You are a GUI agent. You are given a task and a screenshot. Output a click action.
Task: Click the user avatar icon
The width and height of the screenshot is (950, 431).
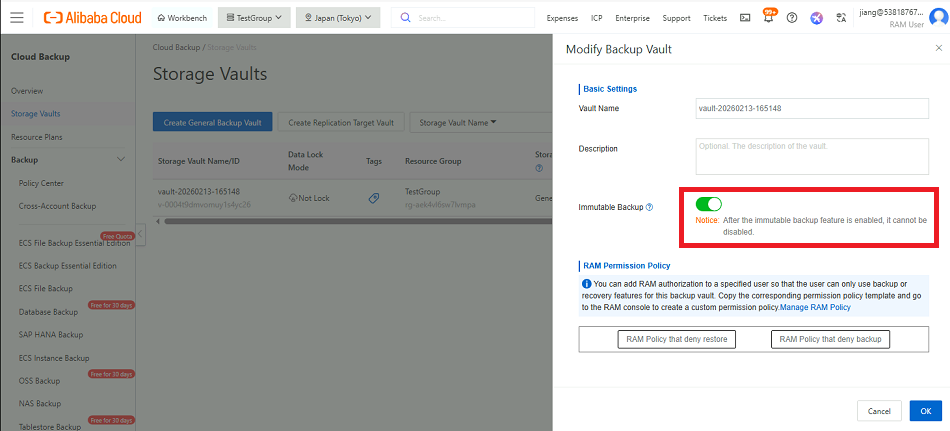pyautogui.click(x=940, y=18)
